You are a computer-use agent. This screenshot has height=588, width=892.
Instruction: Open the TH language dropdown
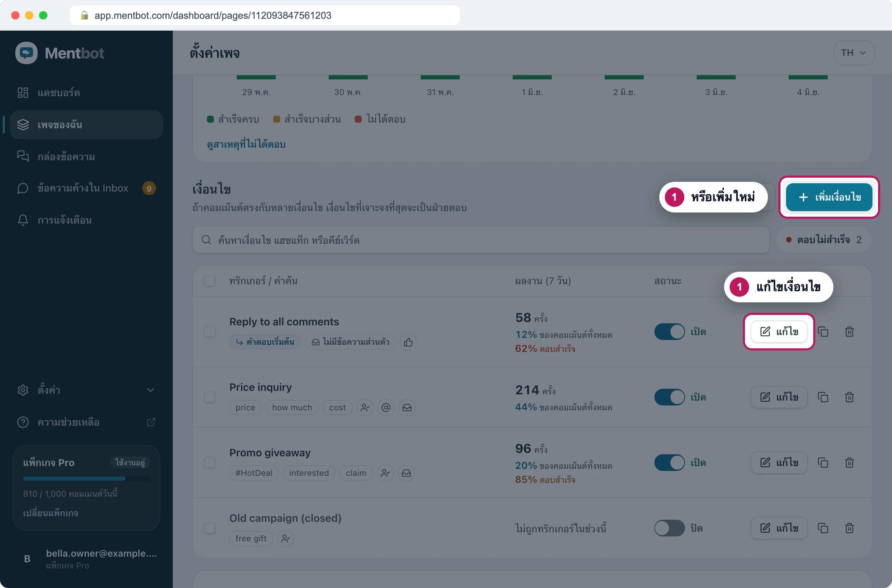pyautogui.click(x=854, y=53)
